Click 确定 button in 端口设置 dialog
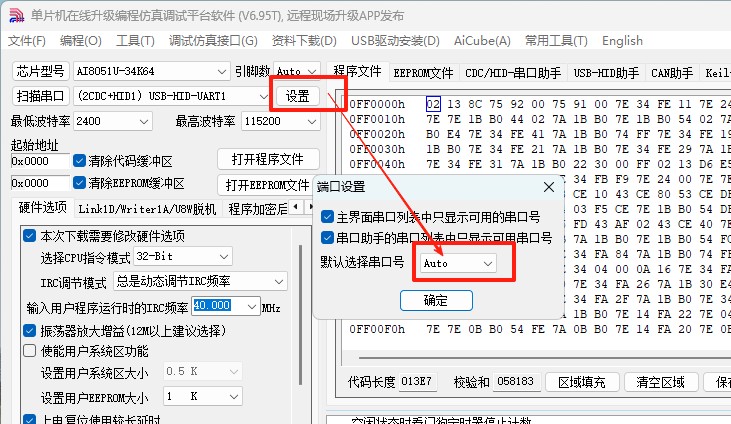The width and height of the screenshot is (731, 424). click(436, 300)
